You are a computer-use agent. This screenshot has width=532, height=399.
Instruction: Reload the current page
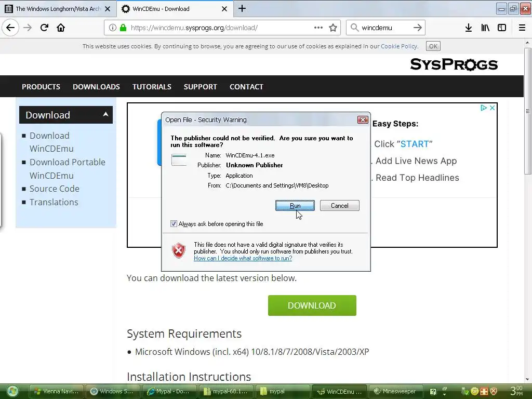[x=44, y=28]
